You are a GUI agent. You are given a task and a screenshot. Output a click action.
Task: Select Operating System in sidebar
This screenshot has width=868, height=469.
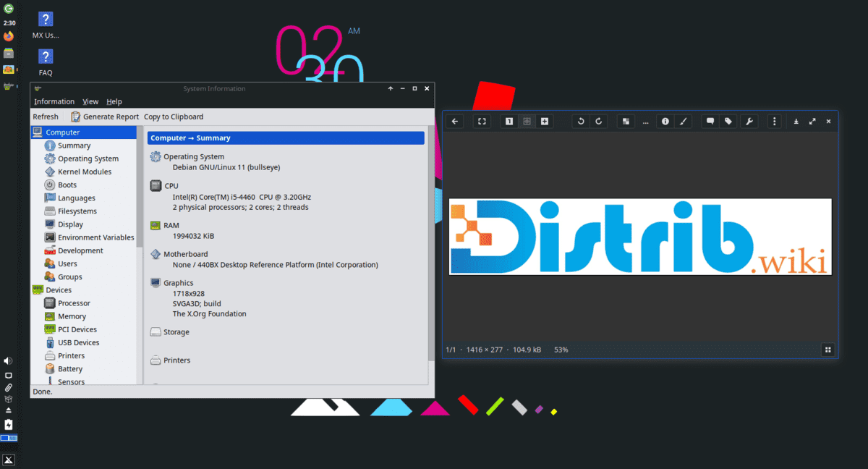click(88, 159)
